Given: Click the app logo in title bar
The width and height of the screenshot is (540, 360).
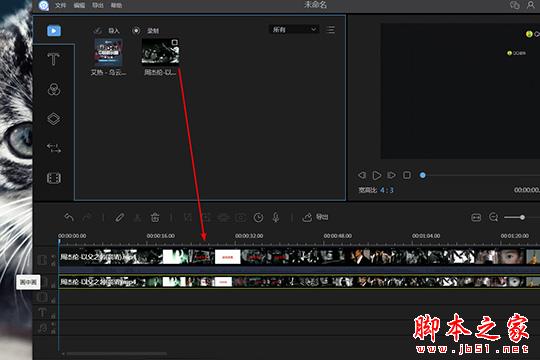Looking at the screenshot, I should [44, 5].
